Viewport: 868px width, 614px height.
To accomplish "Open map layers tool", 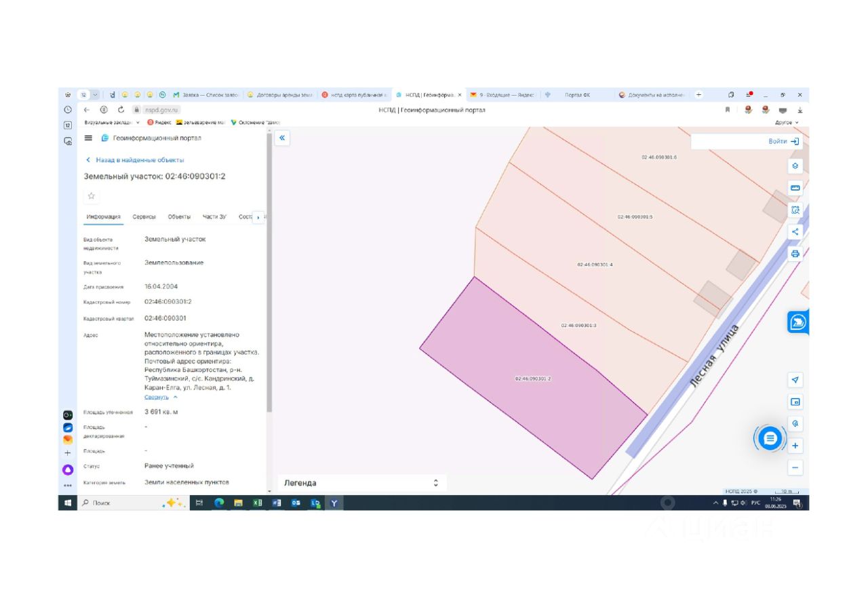I will click(x=795, y=166).
